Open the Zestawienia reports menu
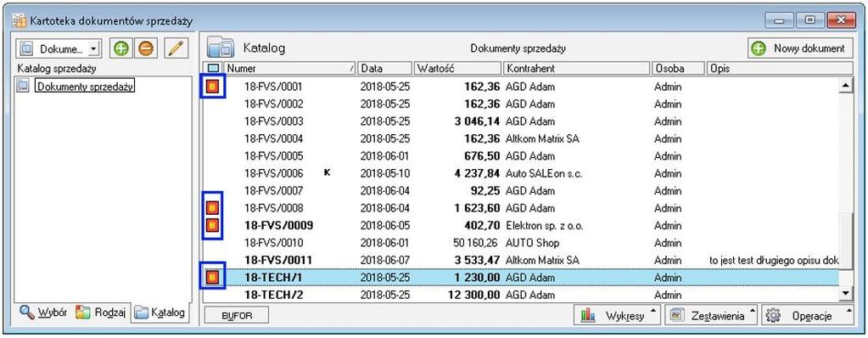Image resolution: width=868 pixels, height=338 pixels. [x=710, y=316]
